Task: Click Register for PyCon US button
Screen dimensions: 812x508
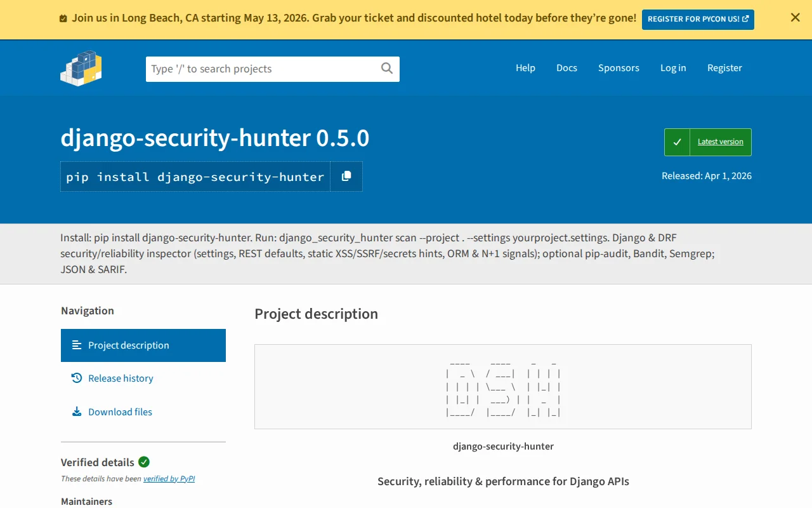Action: [x=698, y=19]
